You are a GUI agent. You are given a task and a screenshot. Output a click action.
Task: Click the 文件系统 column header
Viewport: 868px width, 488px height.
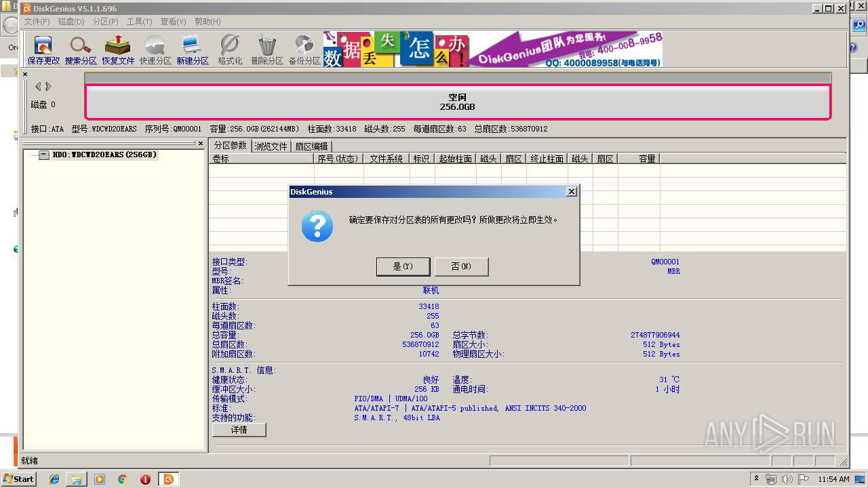click(387, 159)
